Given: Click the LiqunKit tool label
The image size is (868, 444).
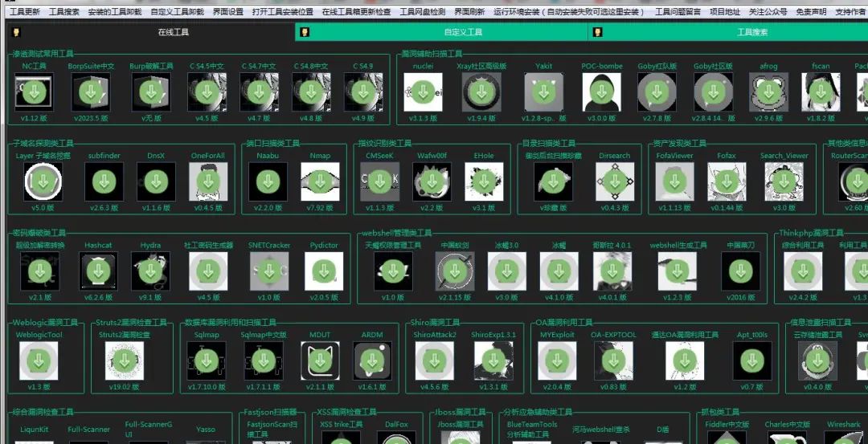Looking at the screenshot, I should coord(35,429).
